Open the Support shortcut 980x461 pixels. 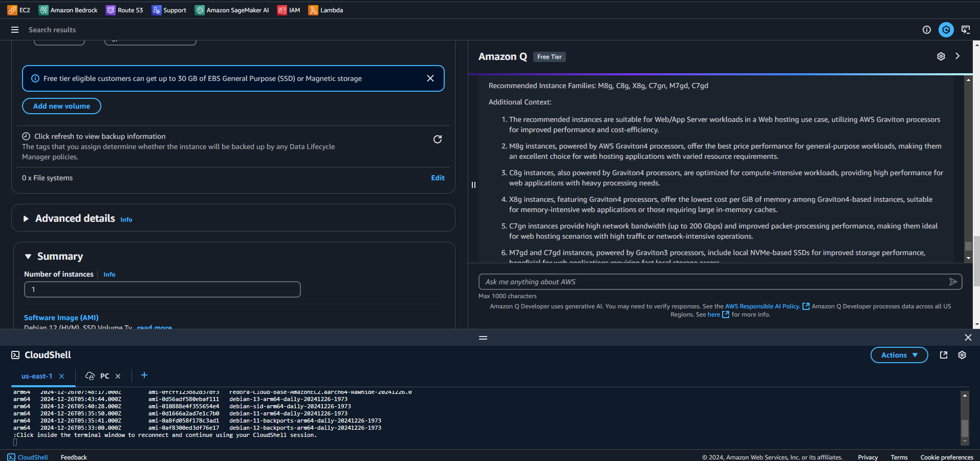click(x=169, y=10)
